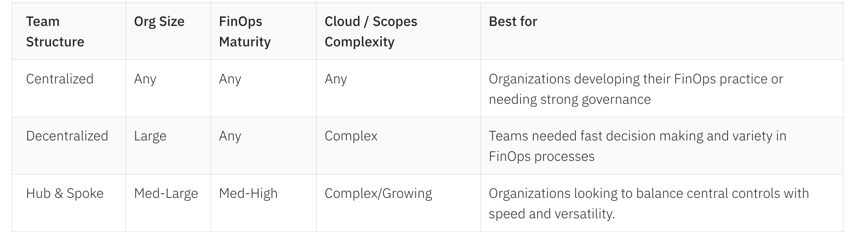The width and height of the screenshot is (868, 240).
Task: Click the "Cloud / Scopes Complexity" header
Action: 371,31
